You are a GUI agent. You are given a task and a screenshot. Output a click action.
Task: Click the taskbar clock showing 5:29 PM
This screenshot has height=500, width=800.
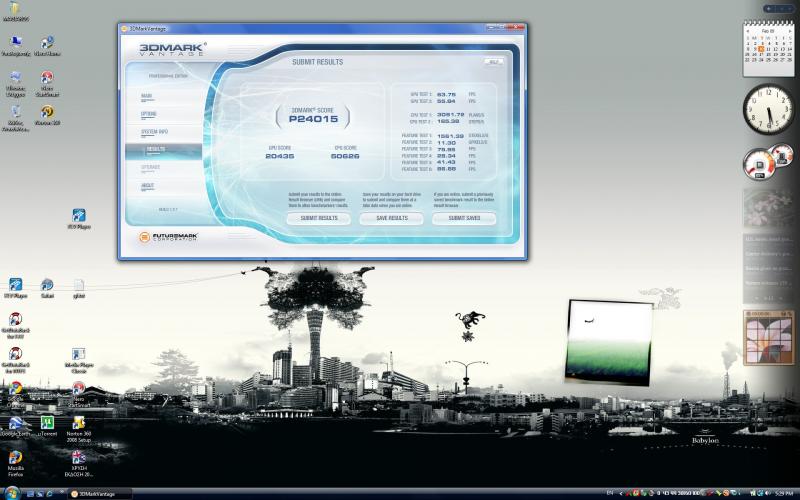784,493
